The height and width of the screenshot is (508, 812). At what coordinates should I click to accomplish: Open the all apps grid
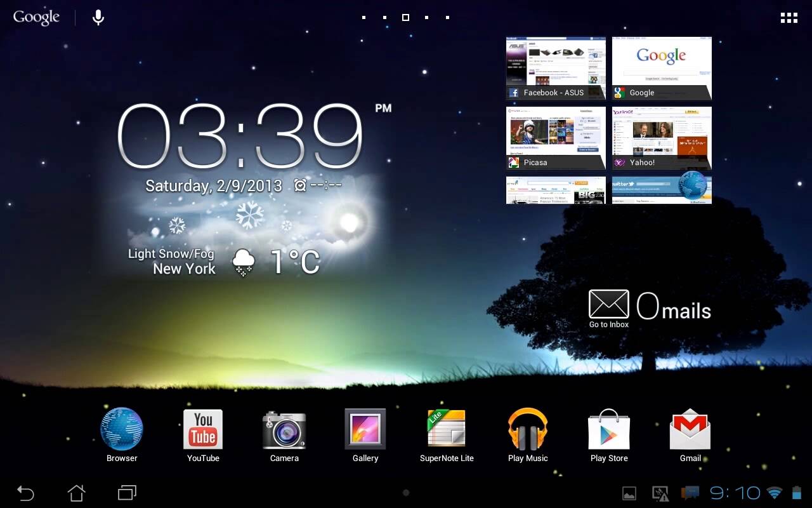point(789,18)
